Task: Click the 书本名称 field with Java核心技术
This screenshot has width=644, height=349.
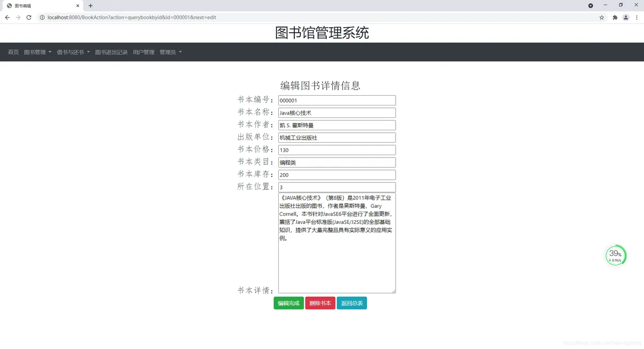Action: [x=337, y=113]
